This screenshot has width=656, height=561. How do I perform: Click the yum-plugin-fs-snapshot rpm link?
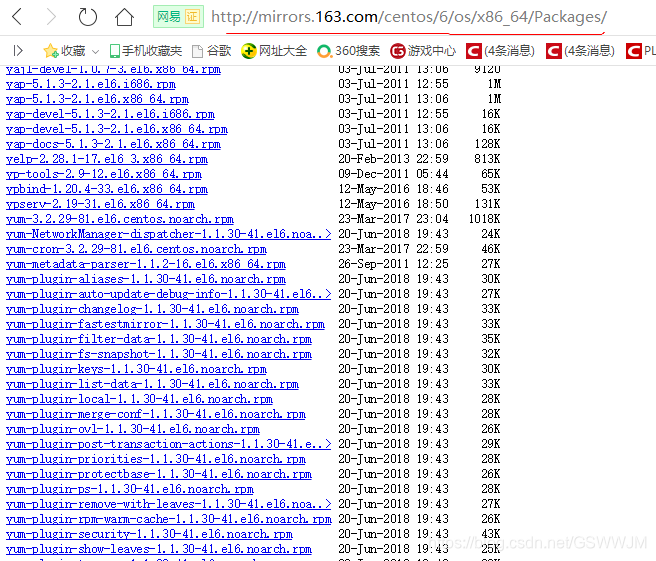pos(159,354)
